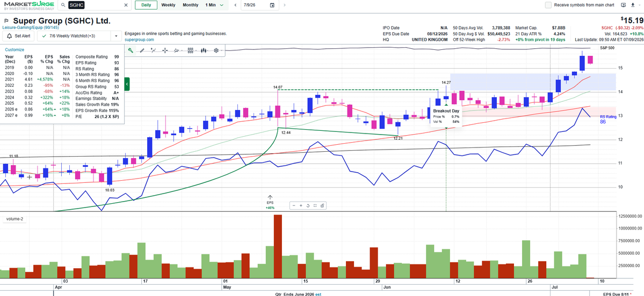Screen dimensions: 644x296
Task: Open the 1 Min interval dropdown
Action: tap(214, 5)
